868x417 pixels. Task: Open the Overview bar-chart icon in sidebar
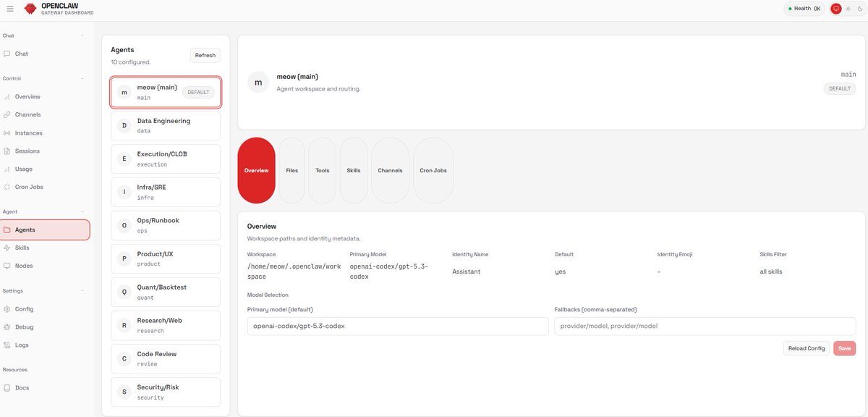[x=7, y=96]
